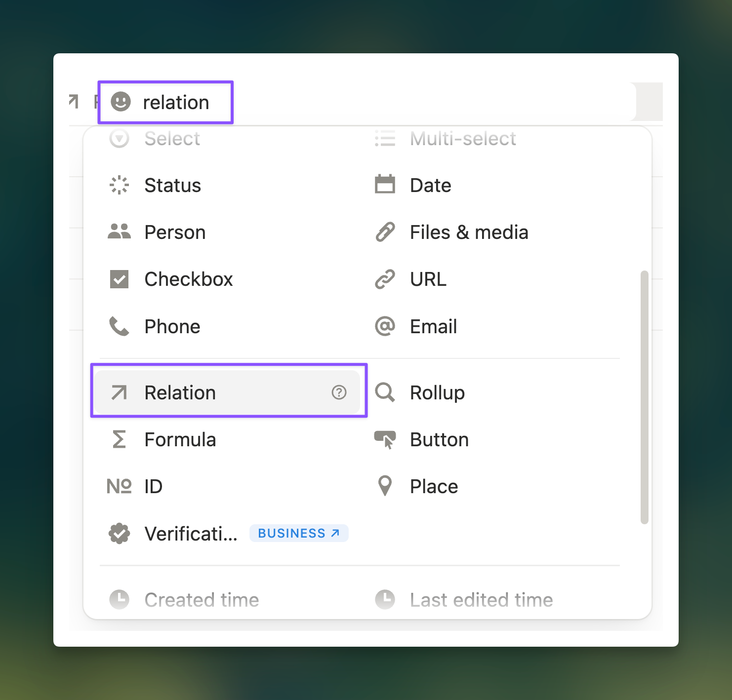
Task: Click the smiley emoji icon picker
Action: (121, 102)
